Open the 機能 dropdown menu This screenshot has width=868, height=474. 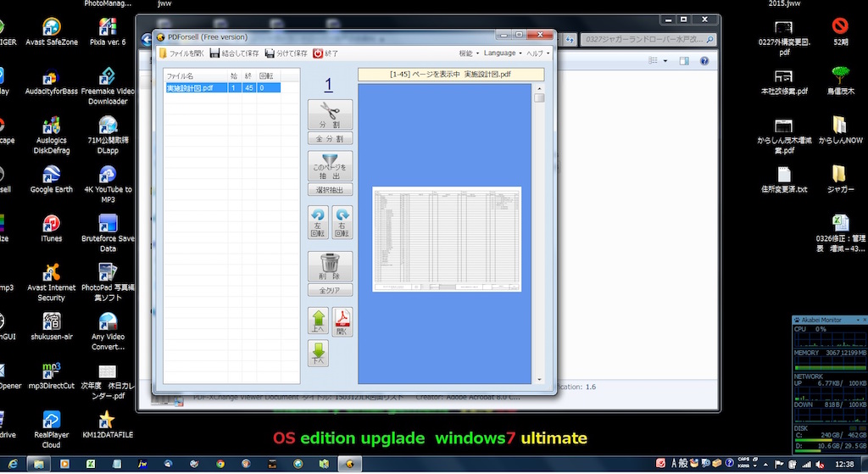[468, 53]
